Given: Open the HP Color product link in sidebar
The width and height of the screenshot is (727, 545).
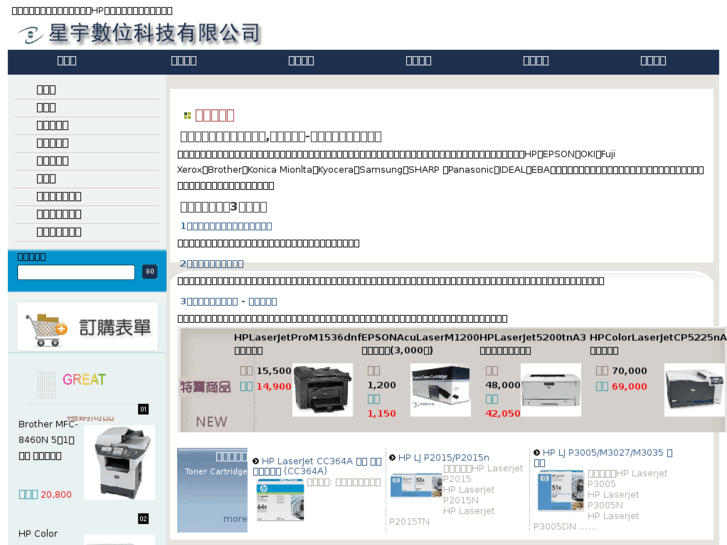Looking at the screenshot, I should [x=38, y=533].
